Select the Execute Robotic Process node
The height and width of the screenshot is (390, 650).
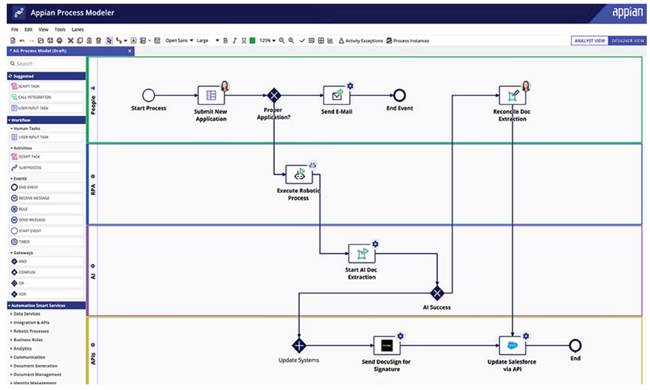pyautogui.click(x=299, y=174)
